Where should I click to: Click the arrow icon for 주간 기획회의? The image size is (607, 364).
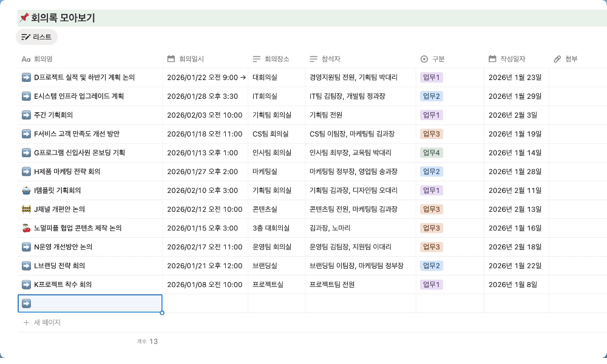pos(26,115)
